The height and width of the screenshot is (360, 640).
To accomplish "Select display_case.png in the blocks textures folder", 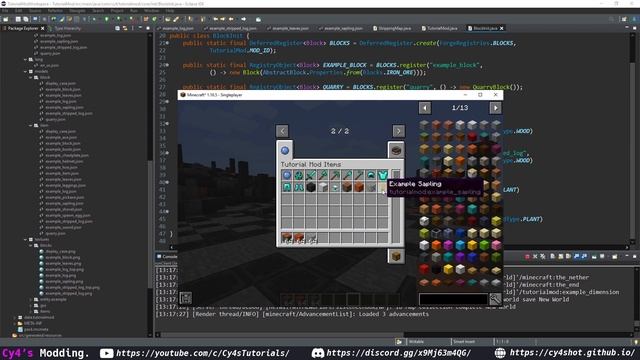I will pos(59,251).
